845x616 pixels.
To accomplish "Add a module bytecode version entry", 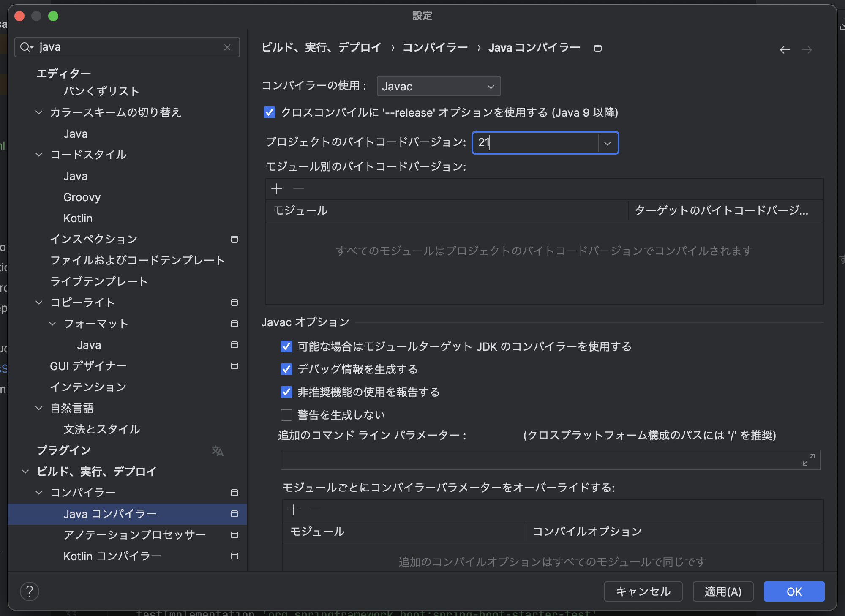I will (x=276, y=189).
